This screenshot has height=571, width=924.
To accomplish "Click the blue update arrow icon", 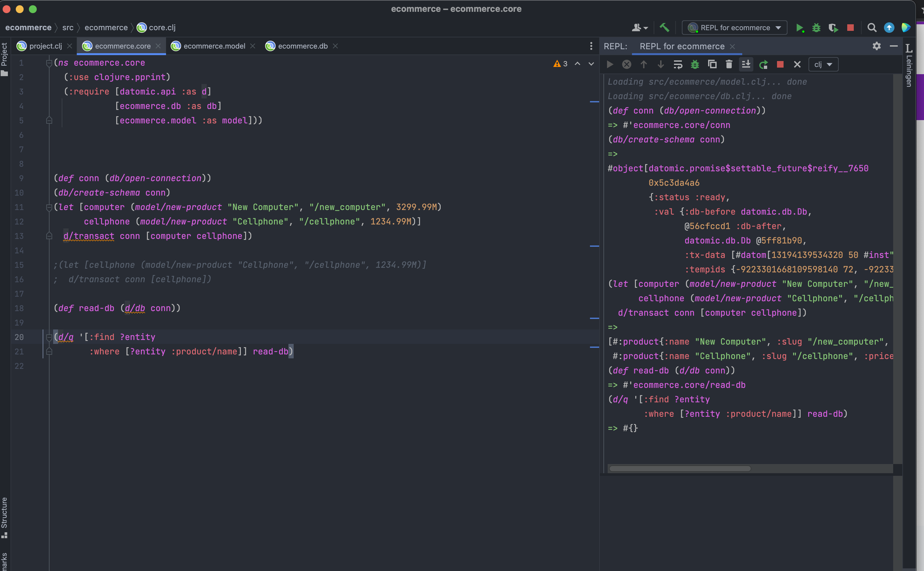I will point(889,28).
